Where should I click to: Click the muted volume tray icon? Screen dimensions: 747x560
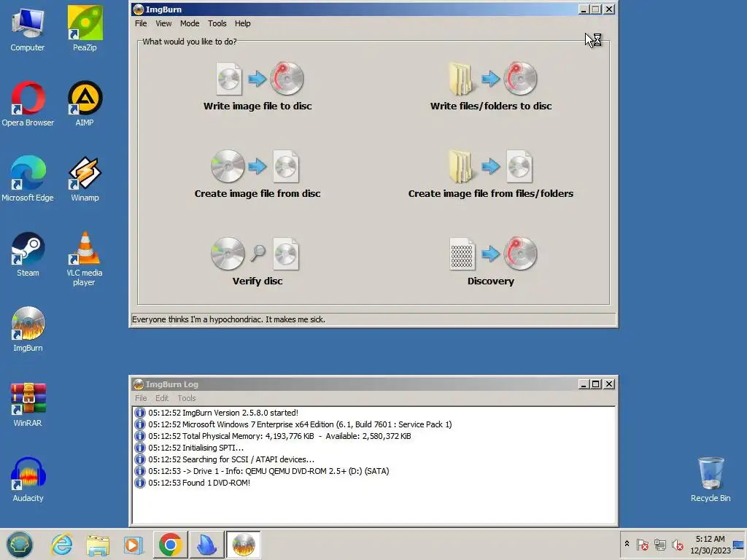[x=677, y=544]
